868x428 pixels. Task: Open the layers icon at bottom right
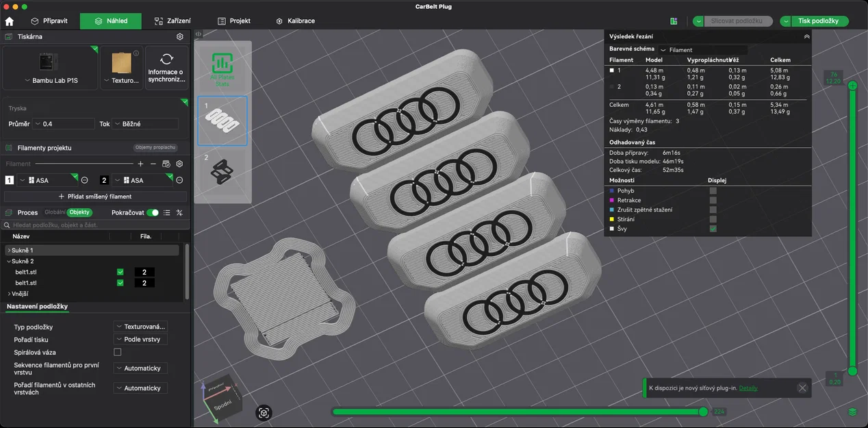[x=852, y=412]
